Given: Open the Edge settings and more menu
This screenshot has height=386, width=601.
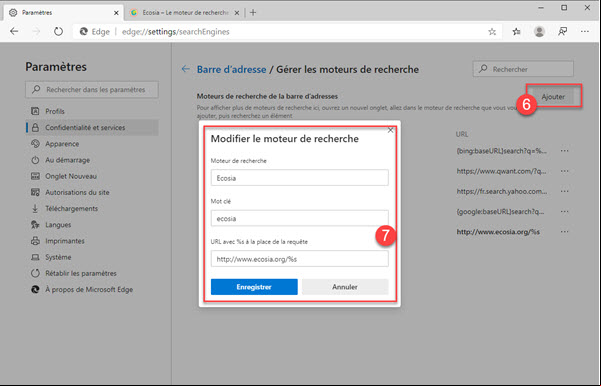Looking at the screenshot, I should [x=585, y=31].
